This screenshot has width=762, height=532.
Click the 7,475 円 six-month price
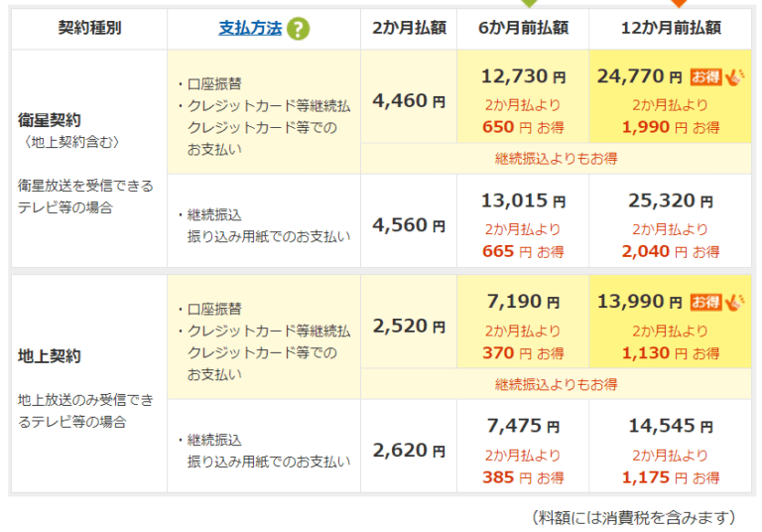coord(523,426)
